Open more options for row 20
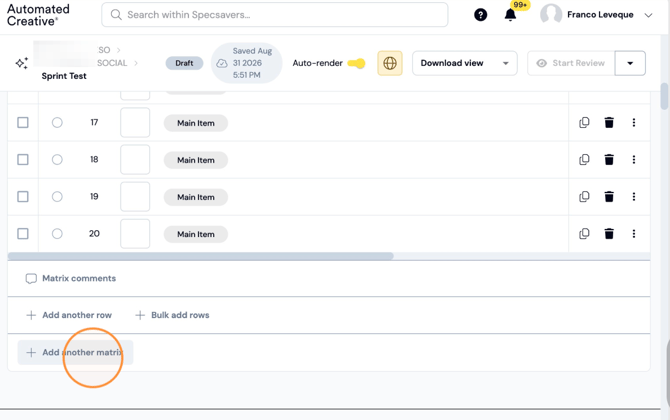Image resolution: width=670 pixels, height=420 pixels. pyautogui.click(x=634, y=234)
